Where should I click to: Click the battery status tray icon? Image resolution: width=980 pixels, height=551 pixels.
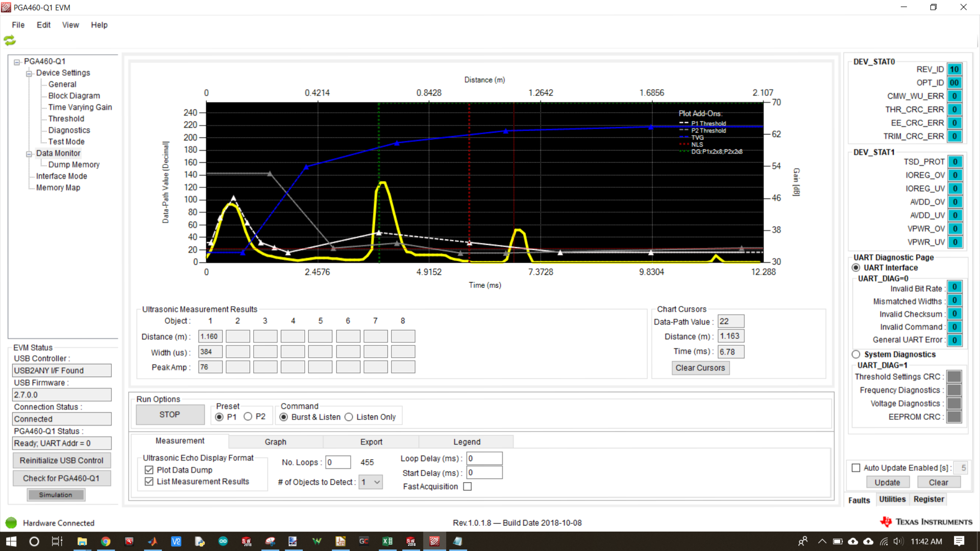(838, 541)
